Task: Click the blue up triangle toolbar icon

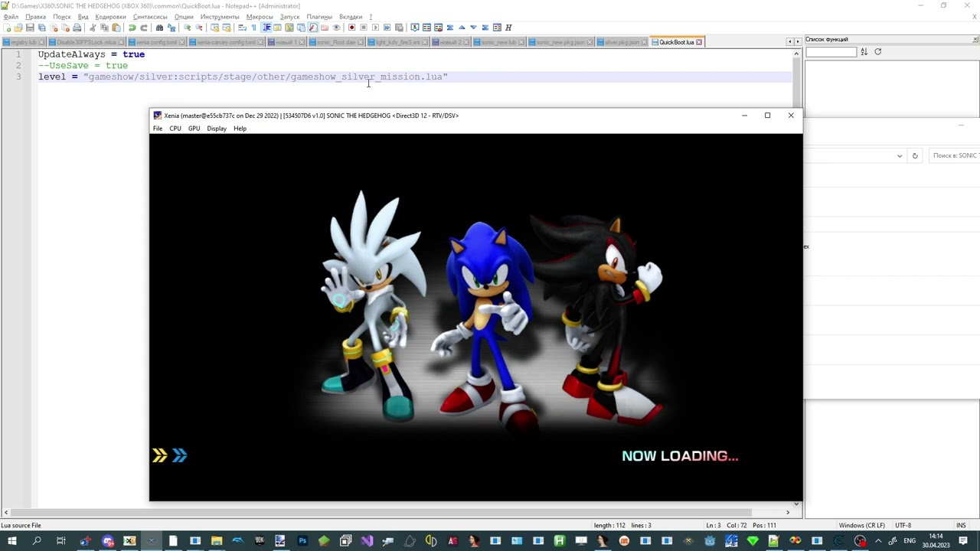Action: (462, 28)
